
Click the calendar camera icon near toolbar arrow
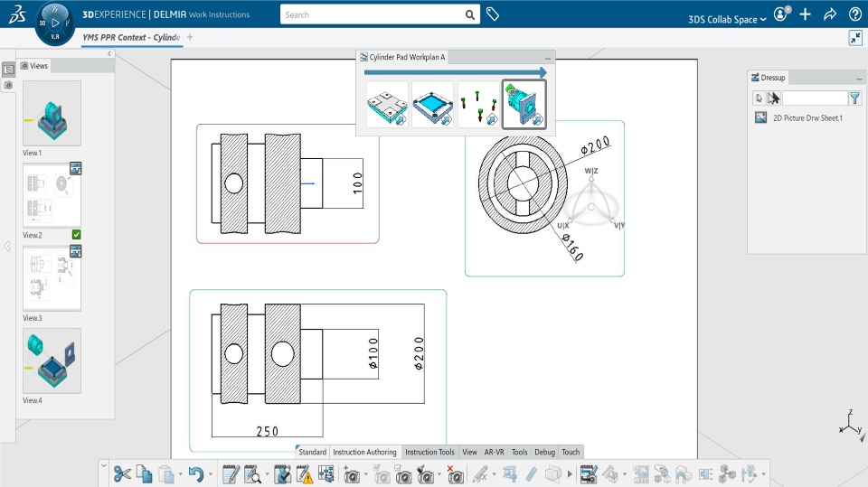tap(589, 474)
